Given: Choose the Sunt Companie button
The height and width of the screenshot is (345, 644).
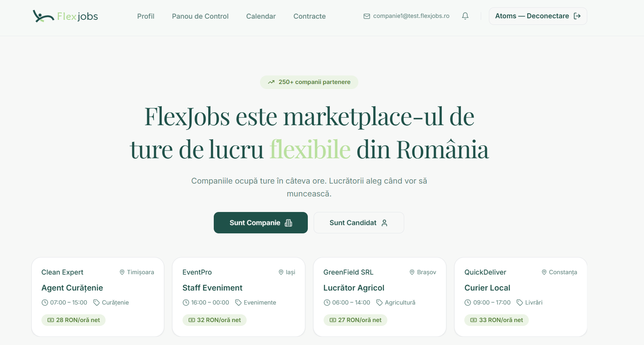Looking at the screenshot, I should (261, 223).
